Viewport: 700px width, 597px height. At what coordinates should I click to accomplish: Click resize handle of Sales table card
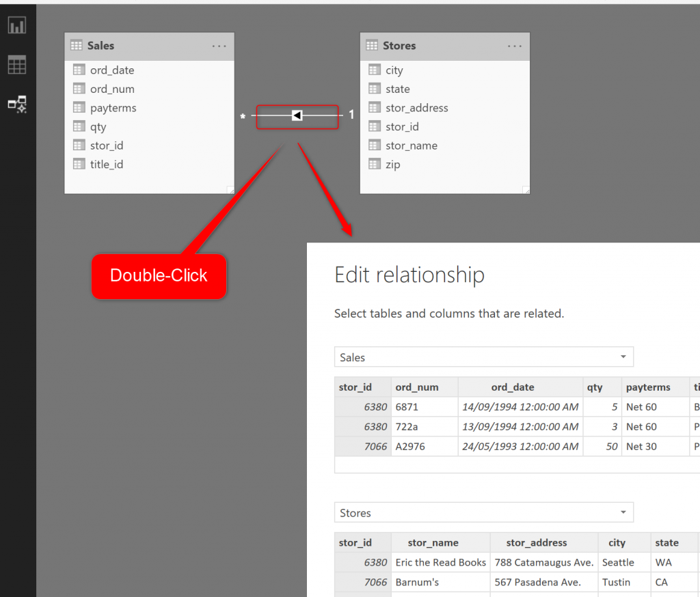[x=230, y=190]
